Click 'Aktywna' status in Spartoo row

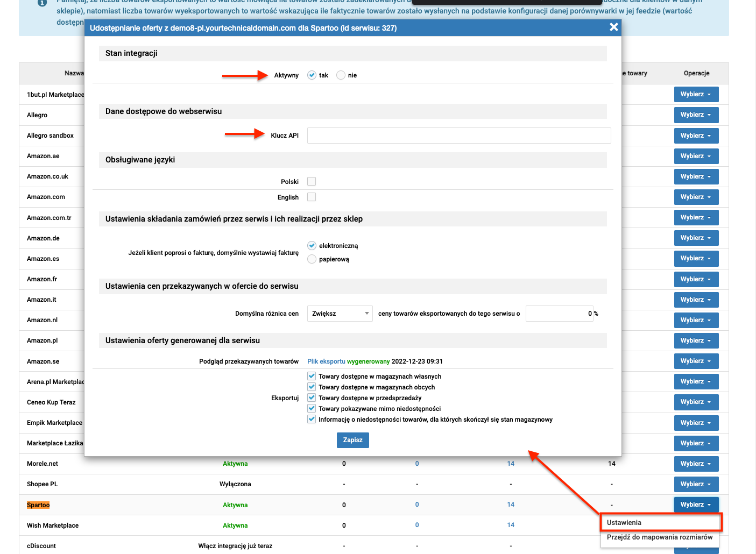(235, 505)
